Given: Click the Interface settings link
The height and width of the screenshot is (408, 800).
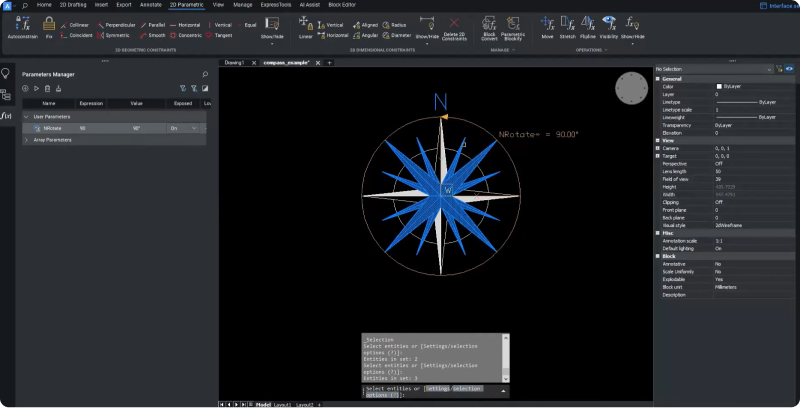Looking at the screenshot, I should click(778, 5).
